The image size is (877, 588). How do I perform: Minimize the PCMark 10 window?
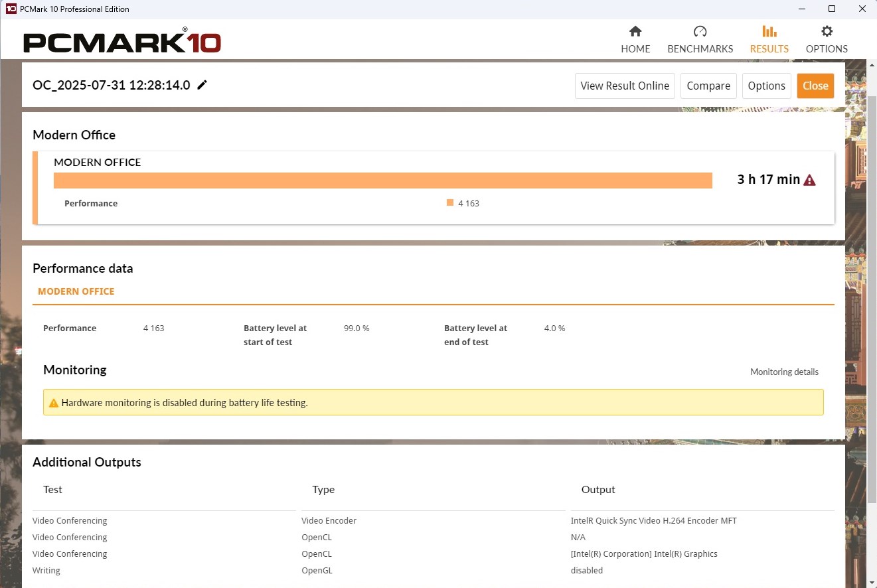[801, 9]
